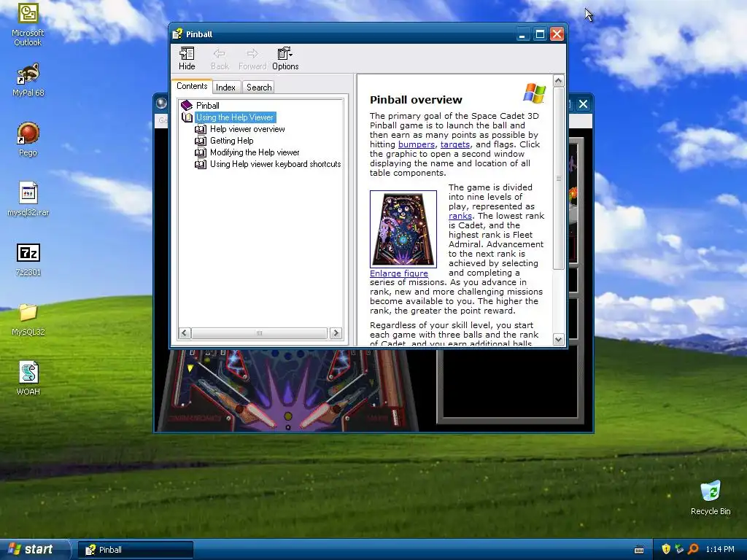
Task: Follow the ranks hyperlink
Action: coord(460,216)
